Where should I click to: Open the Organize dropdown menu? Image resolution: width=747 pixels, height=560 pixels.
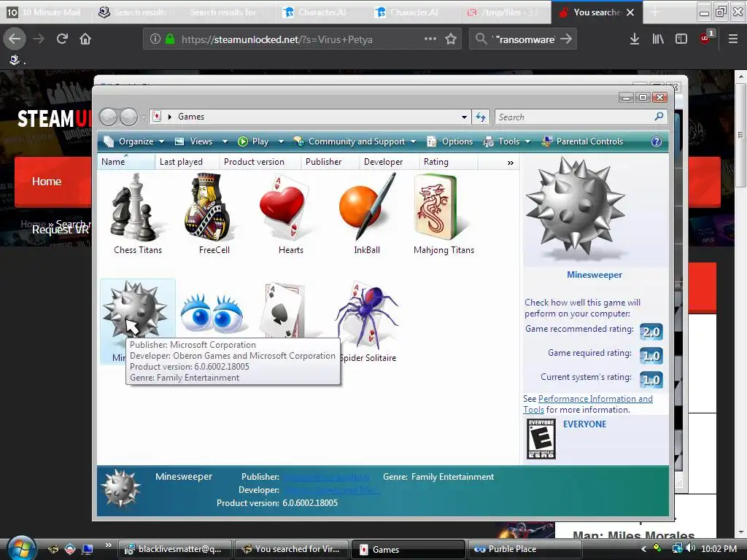(134, 141)
